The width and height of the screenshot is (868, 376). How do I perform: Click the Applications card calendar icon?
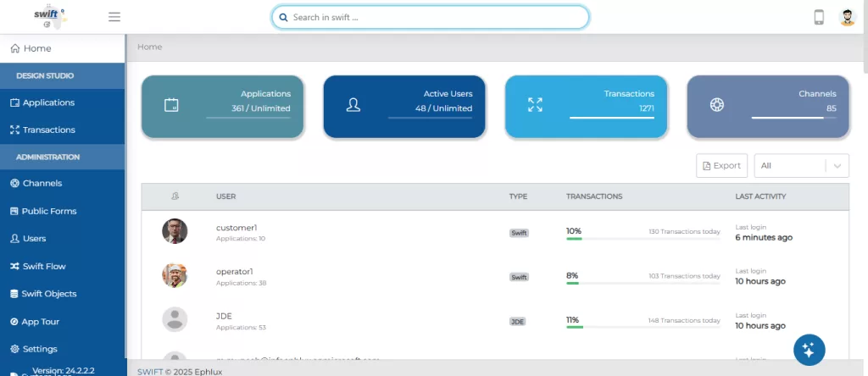(171, 105)
